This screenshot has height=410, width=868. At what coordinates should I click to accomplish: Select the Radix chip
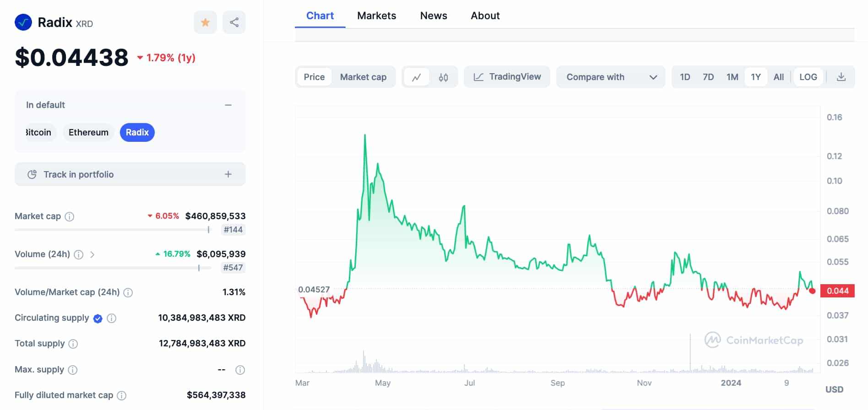[137, 132]
